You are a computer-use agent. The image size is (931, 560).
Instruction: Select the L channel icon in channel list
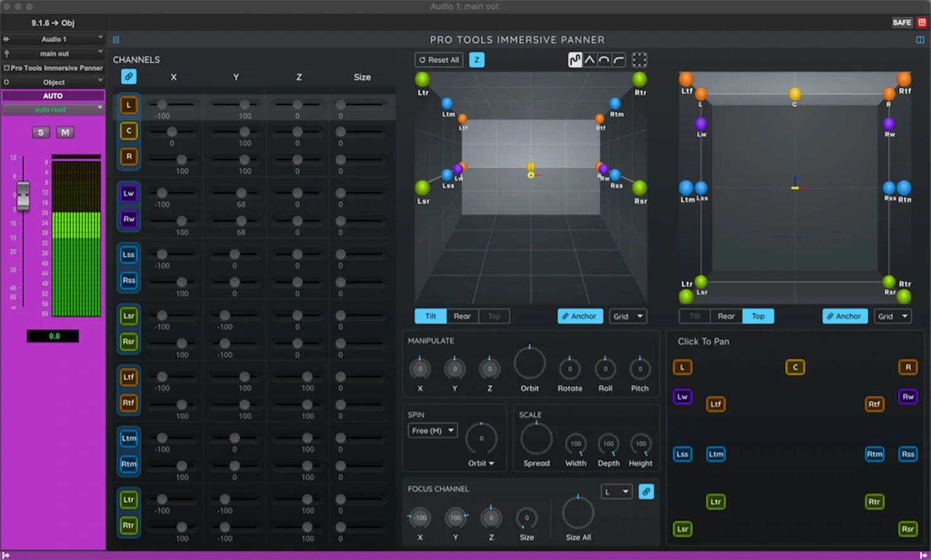click(129, 105)
